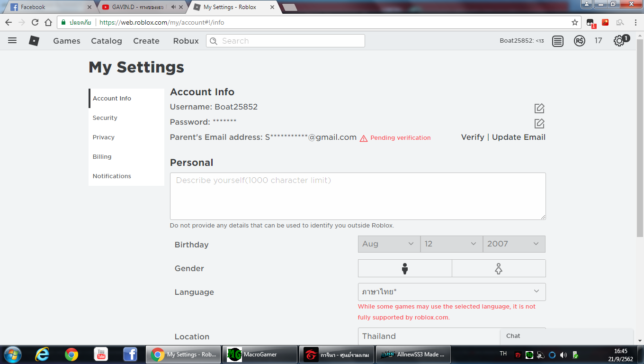Open the Roblox news feed icon
The image size is (644, 364).
tap(558, 41)
